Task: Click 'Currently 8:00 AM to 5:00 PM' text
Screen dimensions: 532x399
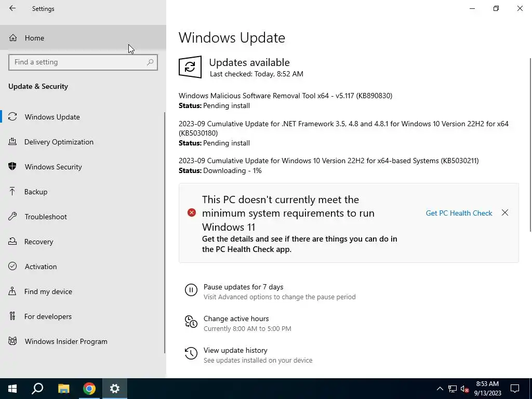Action: coord(247,328)
